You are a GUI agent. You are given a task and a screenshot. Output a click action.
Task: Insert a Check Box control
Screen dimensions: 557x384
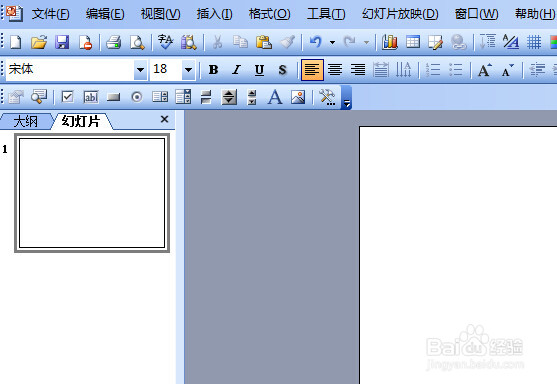click(x=67, y=97)
